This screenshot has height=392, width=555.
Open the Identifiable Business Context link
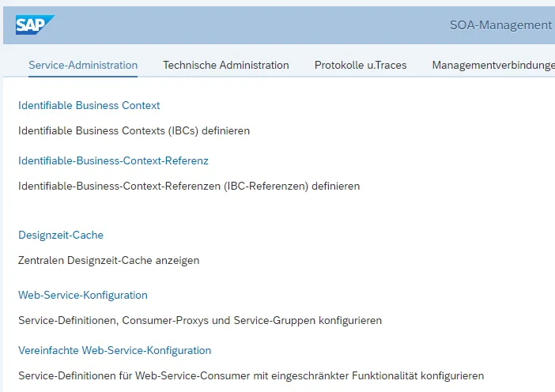click(x=89, y=105)
